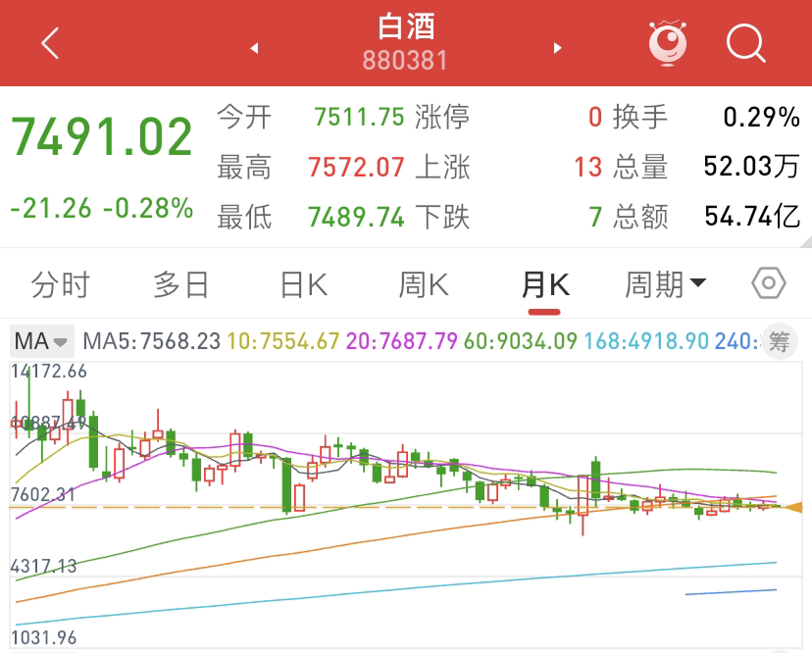Tap the 白酒 sector title

click(406, 26)
